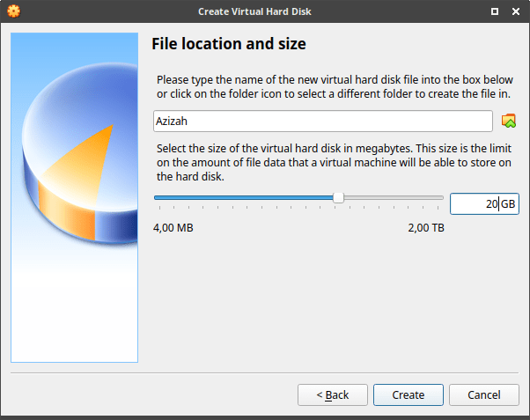This screenshot has width=530, height=420.
Task: Cancel the hard disk creation
Action: (x=483, y=395)
